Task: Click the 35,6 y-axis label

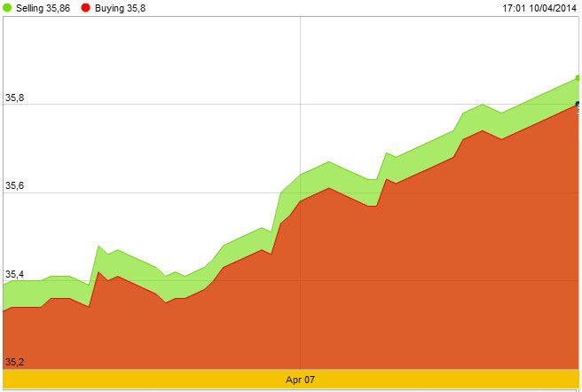Action: 14,186
